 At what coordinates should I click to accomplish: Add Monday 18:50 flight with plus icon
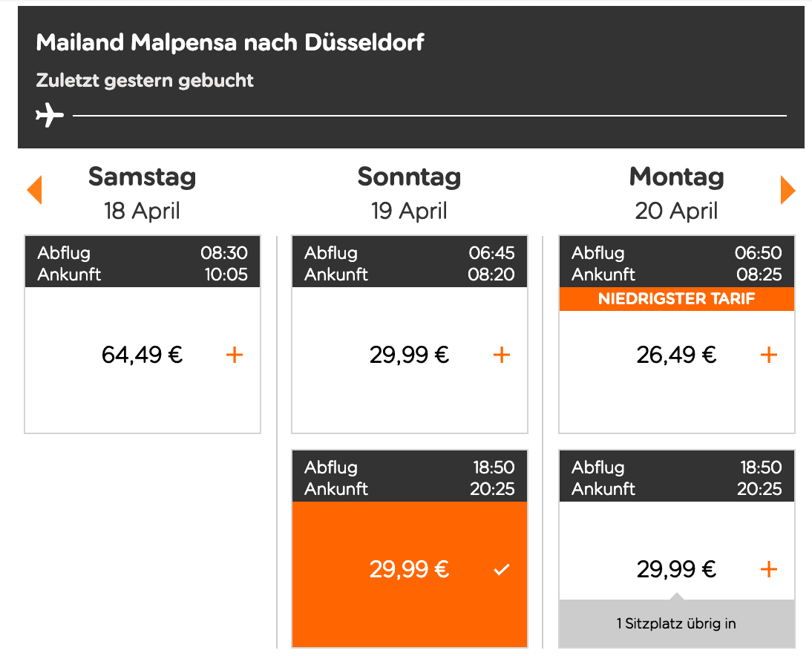click(769, 570)
